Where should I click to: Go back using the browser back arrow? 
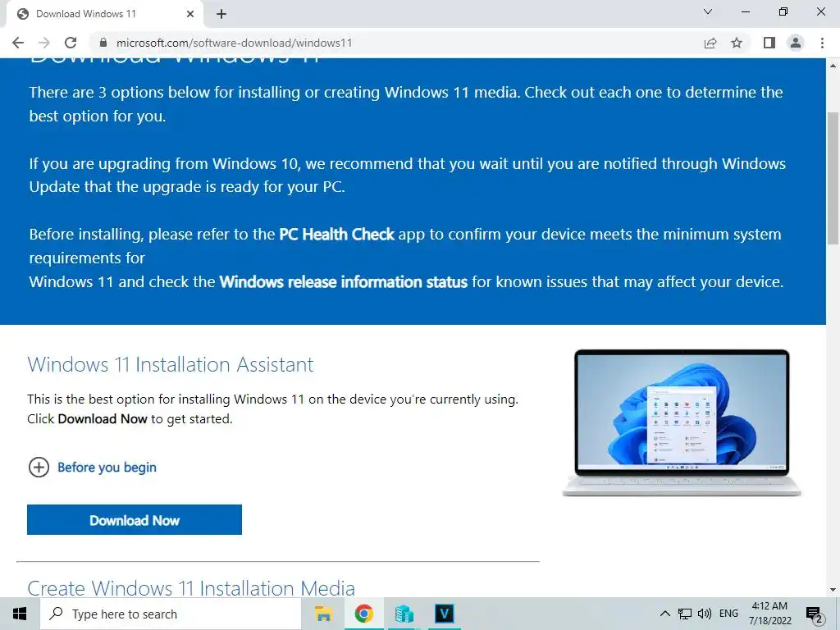[18, 43]
